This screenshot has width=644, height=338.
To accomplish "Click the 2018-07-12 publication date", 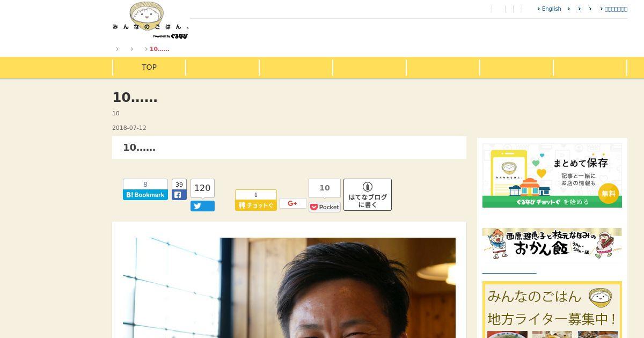I will pos(129,128).
